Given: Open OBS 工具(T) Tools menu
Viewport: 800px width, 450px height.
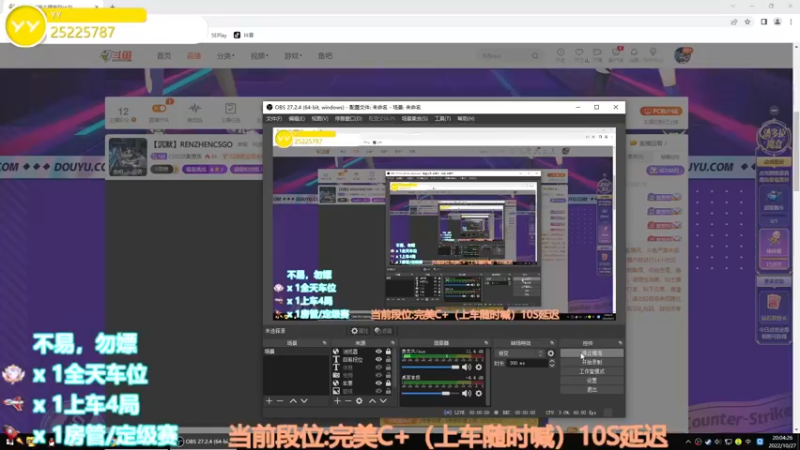Looking at the screenshot, I should pyautogui.click(x=442, y=118).
